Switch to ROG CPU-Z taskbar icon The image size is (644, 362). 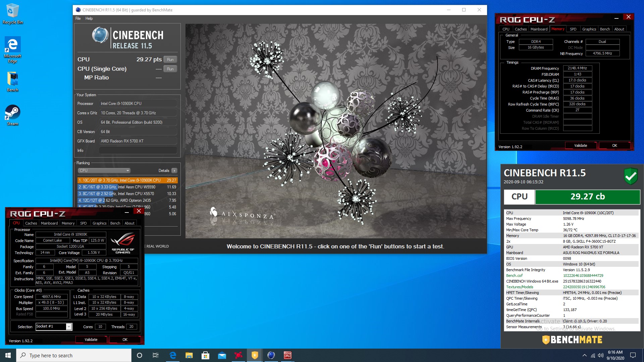pos(288,355)
